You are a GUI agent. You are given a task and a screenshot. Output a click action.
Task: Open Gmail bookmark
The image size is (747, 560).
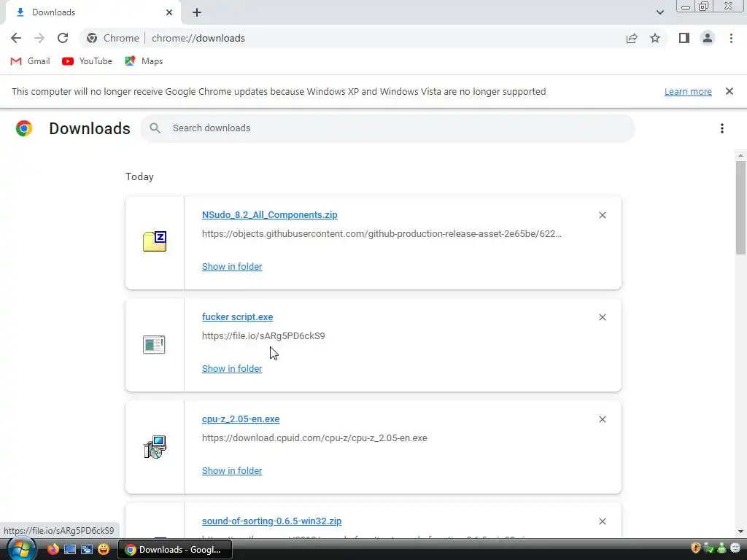[x=30, y=61]
